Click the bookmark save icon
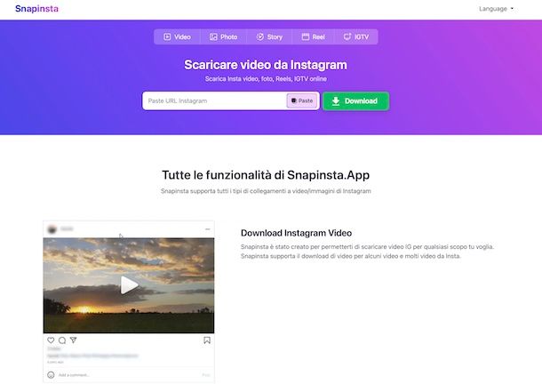Viewport: 542px width, 392px height. (x=207, y=340)
